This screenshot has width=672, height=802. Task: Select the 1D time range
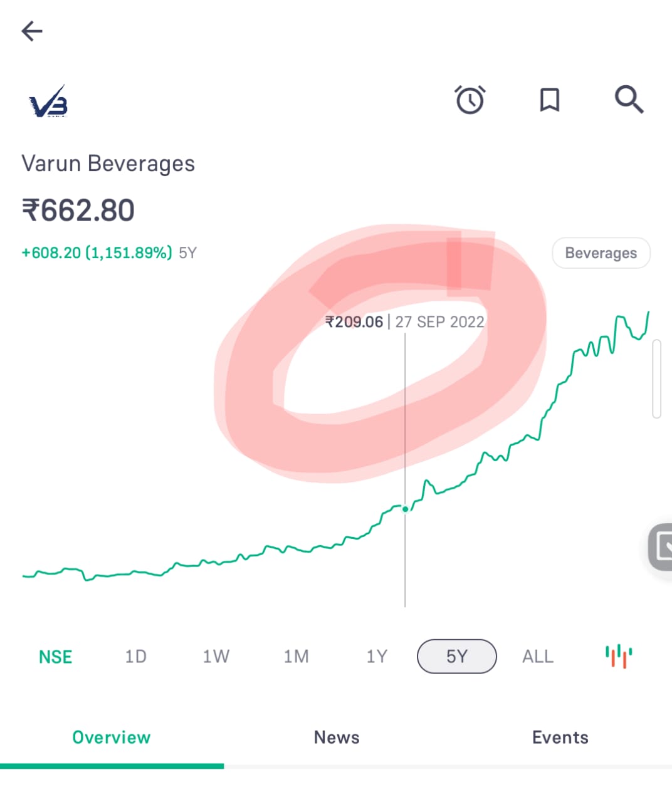coord(135,656)
